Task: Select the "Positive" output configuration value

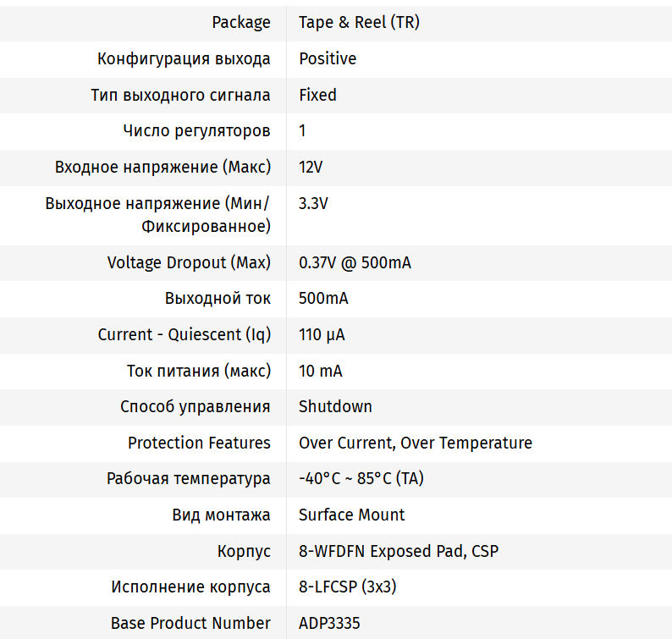Action: coord(328,59)
